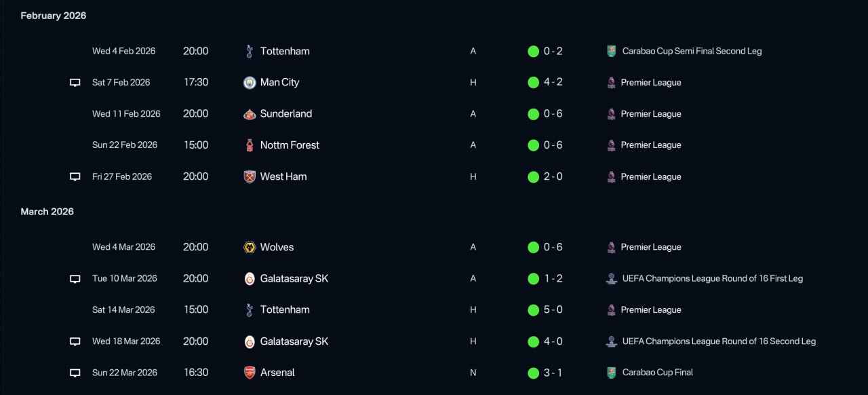Select the Fri 27 Feb 2026 date
868x395 pixels.
[122, 176]
